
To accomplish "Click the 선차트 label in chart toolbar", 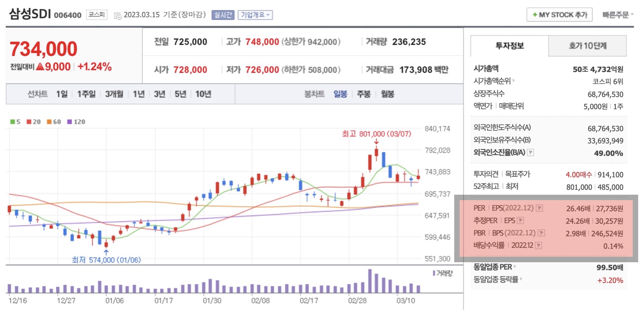I will pyautogui.click(x=38, y=94).
